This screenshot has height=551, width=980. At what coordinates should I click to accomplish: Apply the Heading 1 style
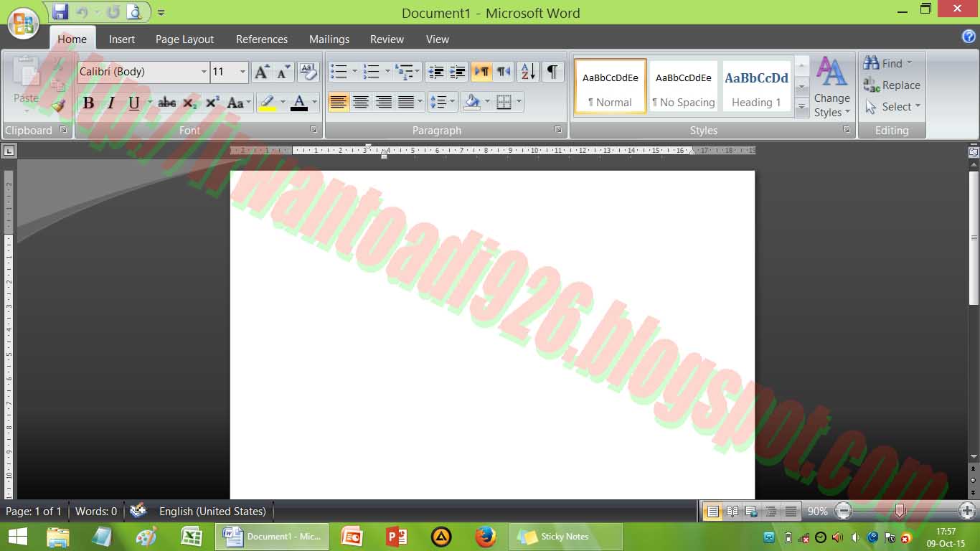(x=756, y=86)
